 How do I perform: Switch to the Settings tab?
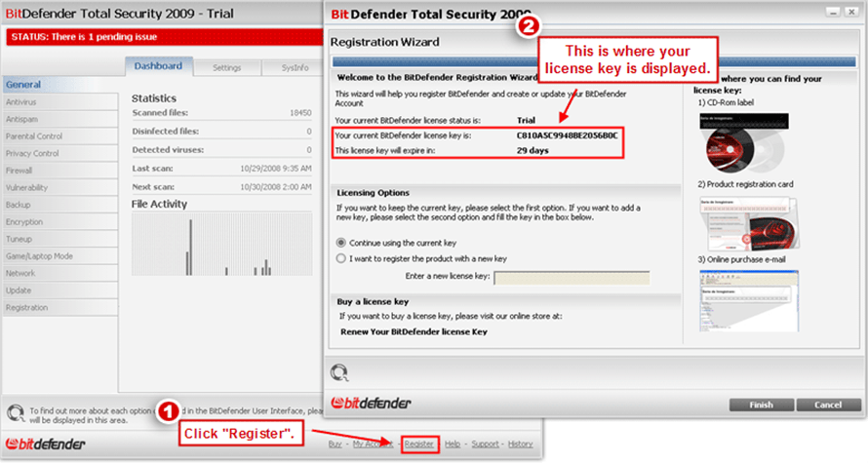coord(227,67)
